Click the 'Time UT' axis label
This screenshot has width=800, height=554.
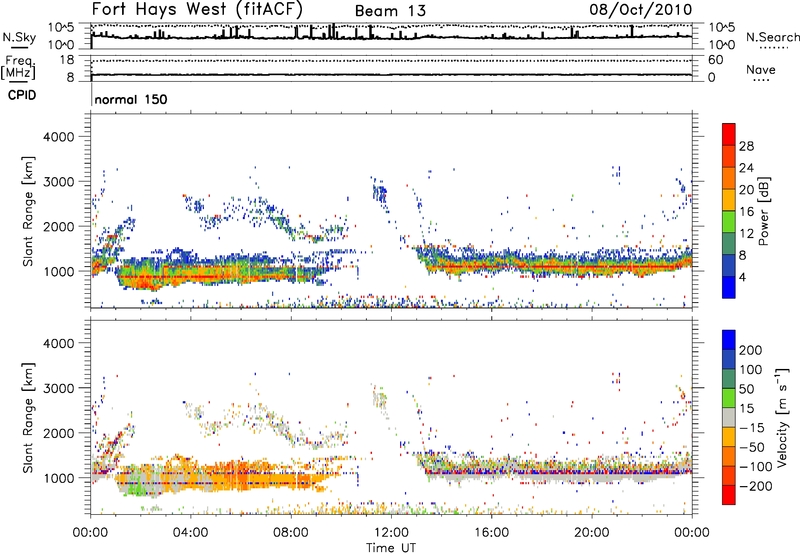tap(391, 548)
